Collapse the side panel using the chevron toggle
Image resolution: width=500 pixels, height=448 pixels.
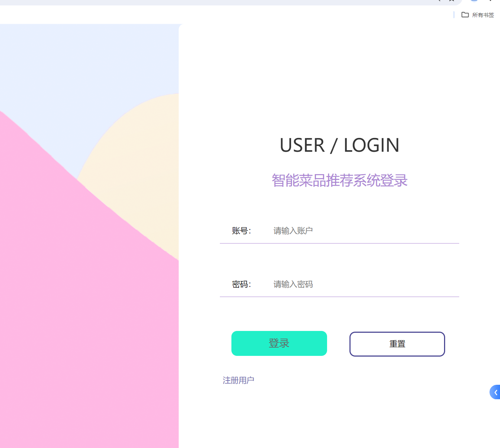495,392
